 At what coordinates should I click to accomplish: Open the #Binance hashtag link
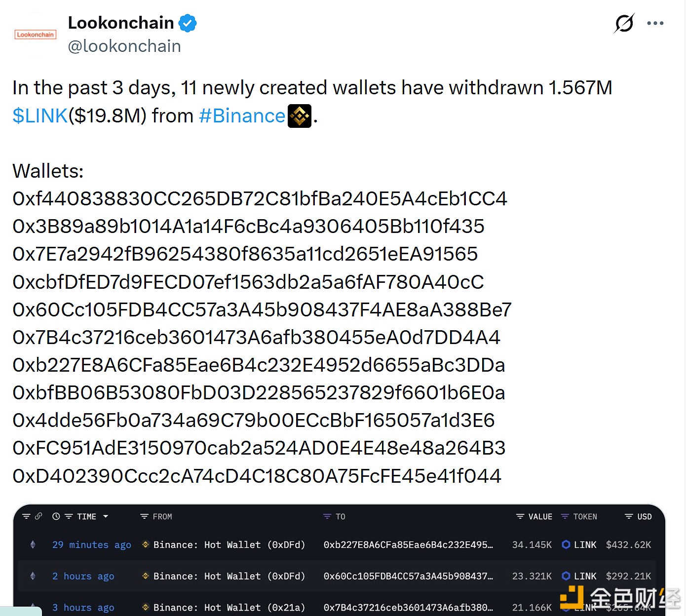(x=242, y=116)
